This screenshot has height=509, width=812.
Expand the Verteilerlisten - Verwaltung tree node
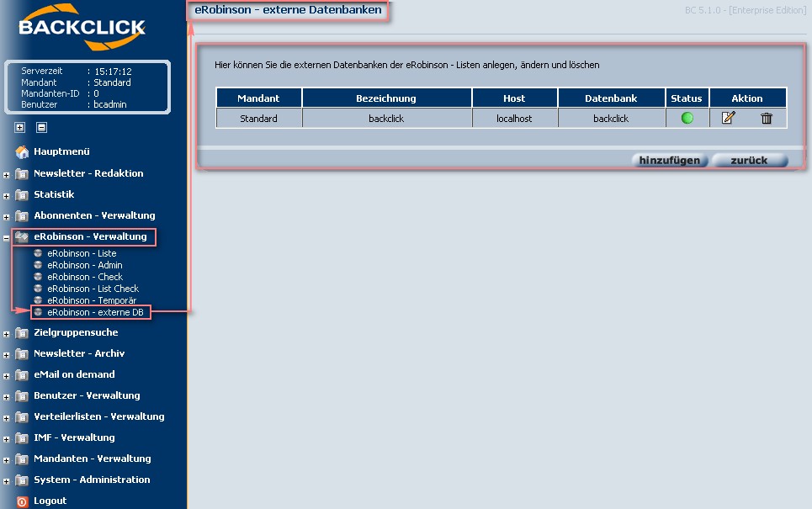pos(6,418)
